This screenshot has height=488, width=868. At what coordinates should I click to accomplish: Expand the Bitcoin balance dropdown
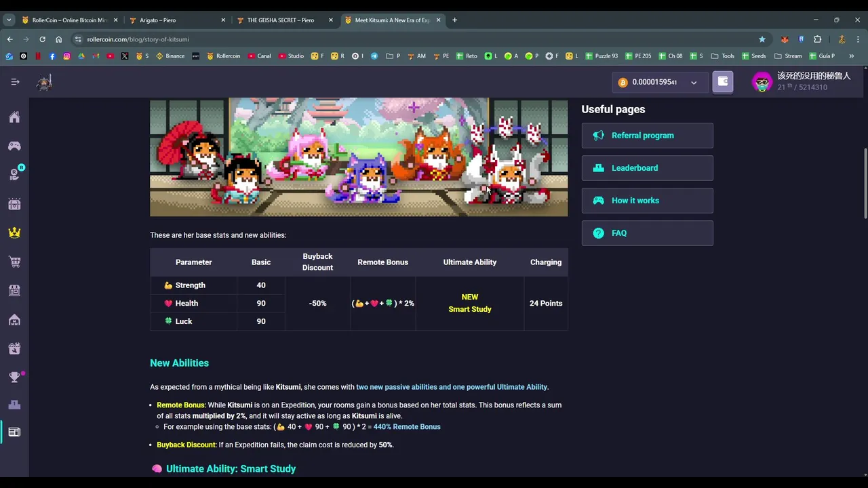694,83
